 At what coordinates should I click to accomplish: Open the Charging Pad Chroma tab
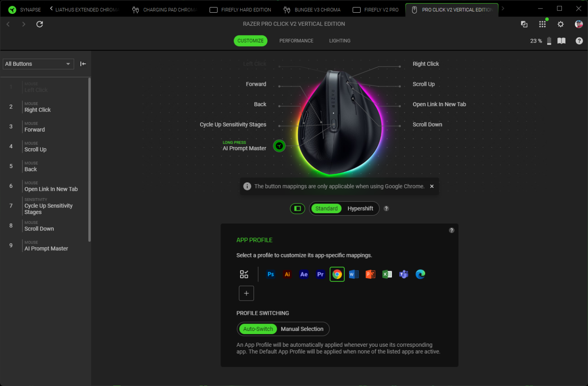click(165, 10)
